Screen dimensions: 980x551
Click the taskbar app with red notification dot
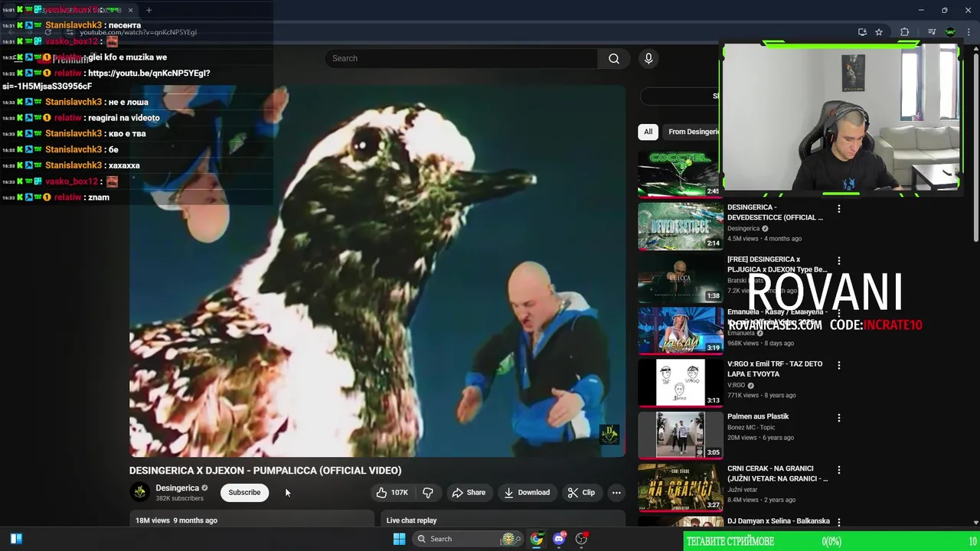581,539
